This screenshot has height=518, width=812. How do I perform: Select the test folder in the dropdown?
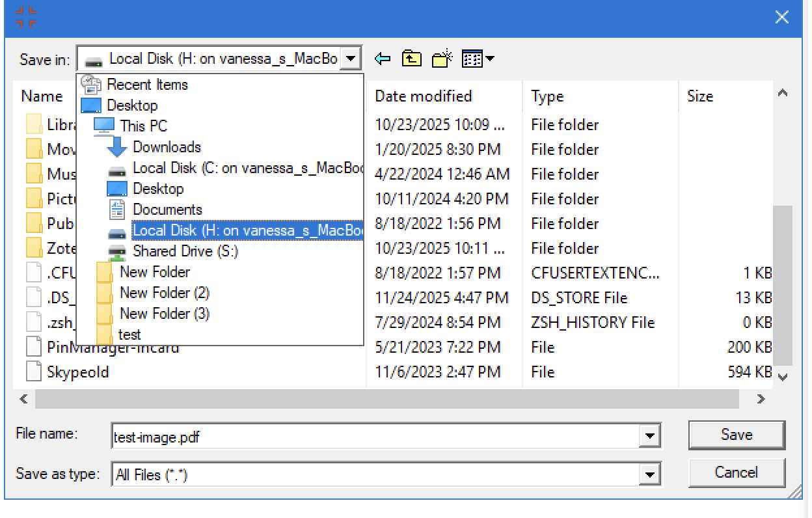click(x=129, y=334)
